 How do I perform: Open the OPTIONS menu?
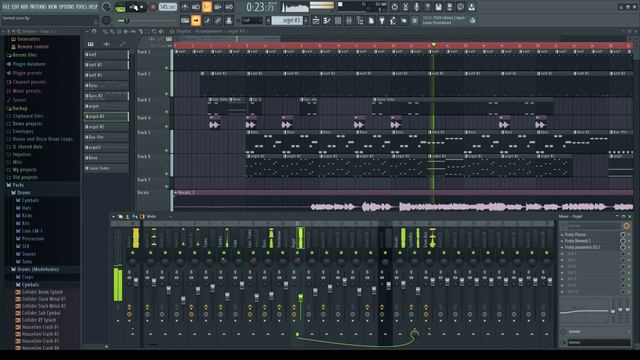[67, 7]
